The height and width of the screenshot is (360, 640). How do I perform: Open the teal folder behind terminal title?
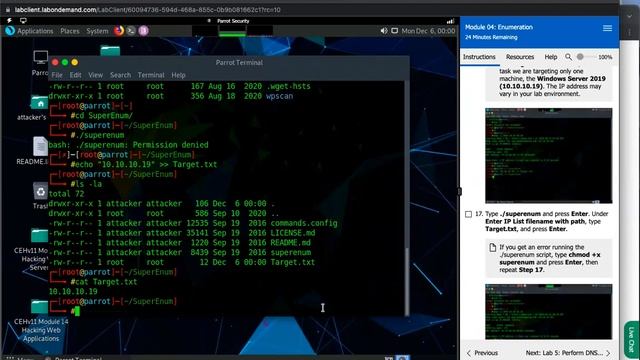110,50
